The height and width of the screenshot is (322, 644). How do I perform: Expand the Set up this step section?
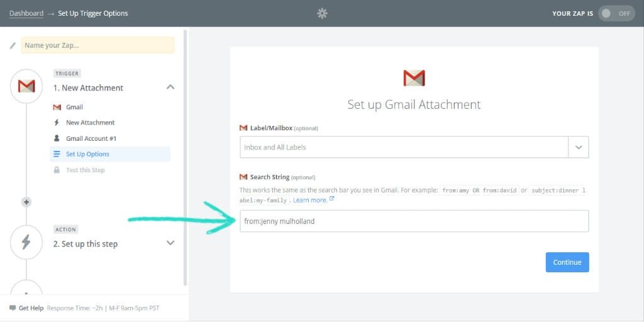(x=170, y=243)
